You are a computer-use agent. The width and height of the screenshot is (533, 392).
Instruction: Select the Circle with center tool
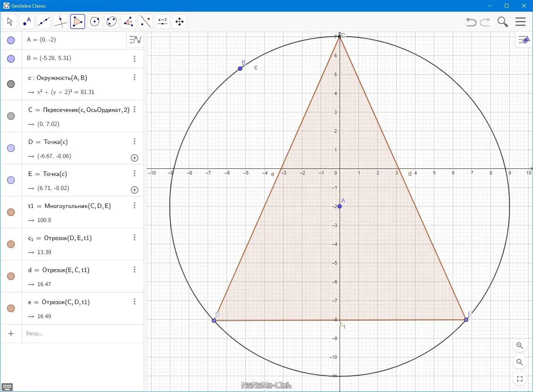pyautogui.click(x=95, y=21)
